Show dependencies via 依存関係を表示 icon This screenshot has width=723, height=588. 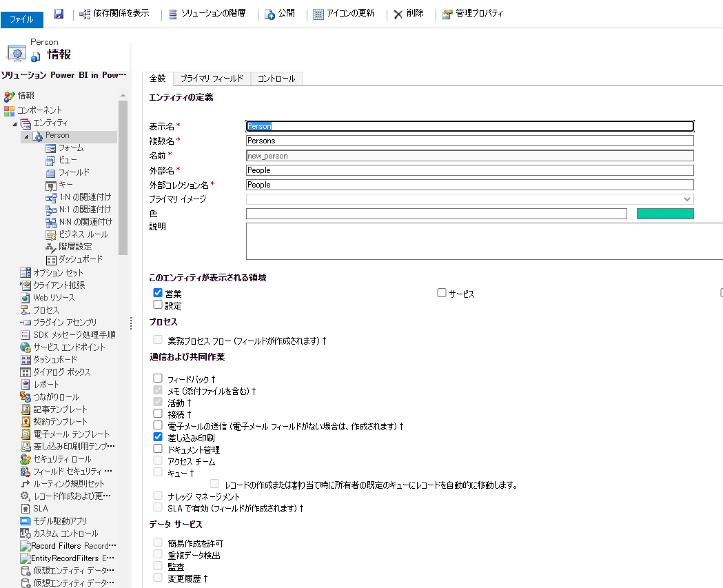point(84,14)
